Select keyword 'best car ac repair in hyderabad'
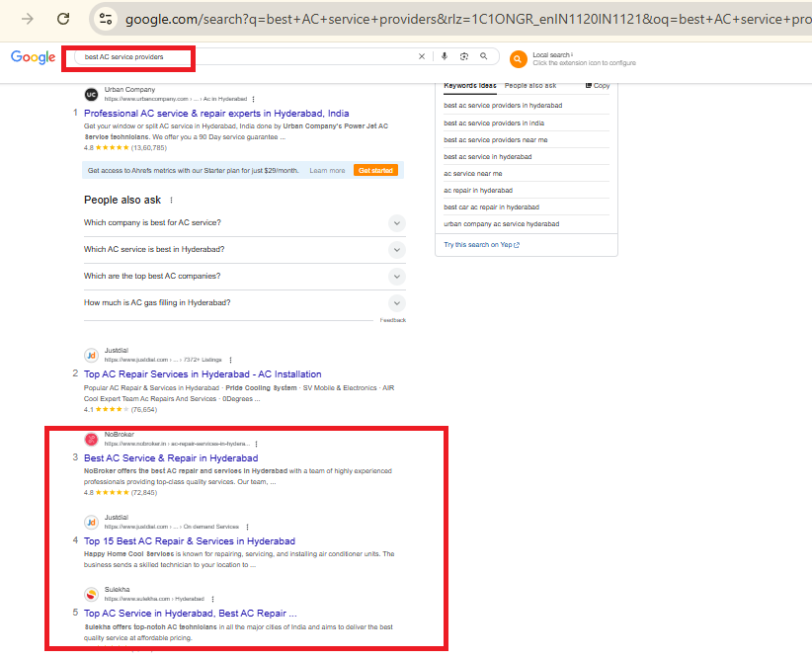812x660 pixels. [491, 207]
